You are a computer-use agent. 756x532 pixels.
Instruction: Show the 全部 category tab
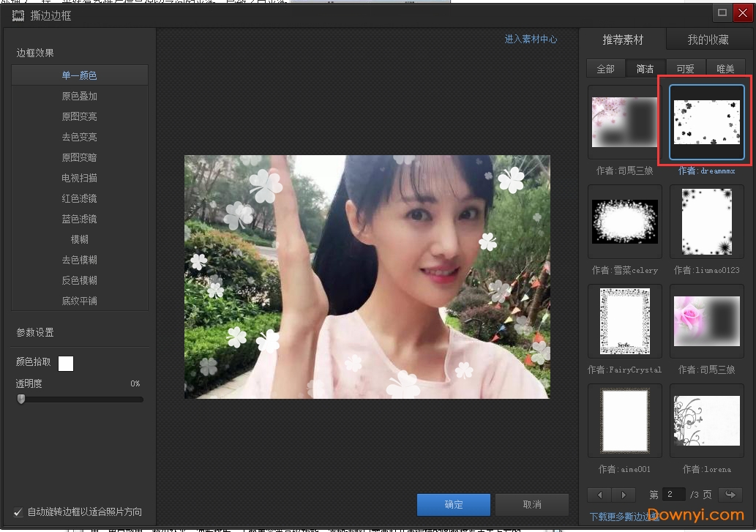pos(605,69)
